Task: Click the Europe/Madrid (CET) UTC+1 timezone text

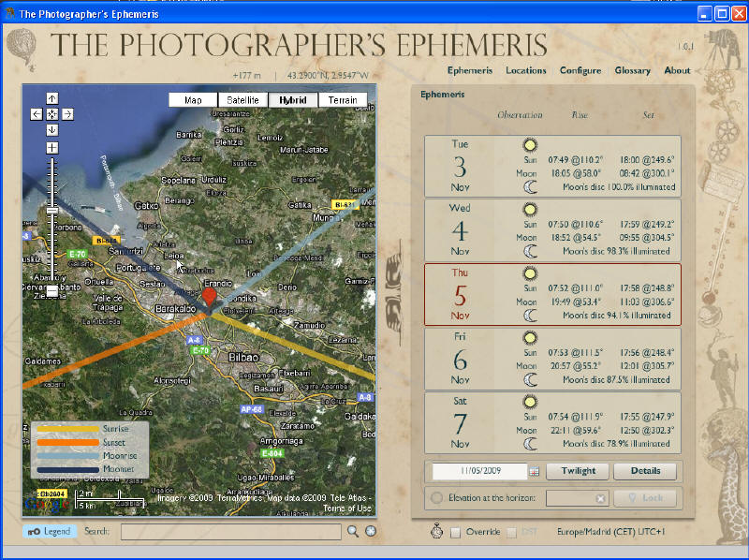Action: (x=610, y=531)
